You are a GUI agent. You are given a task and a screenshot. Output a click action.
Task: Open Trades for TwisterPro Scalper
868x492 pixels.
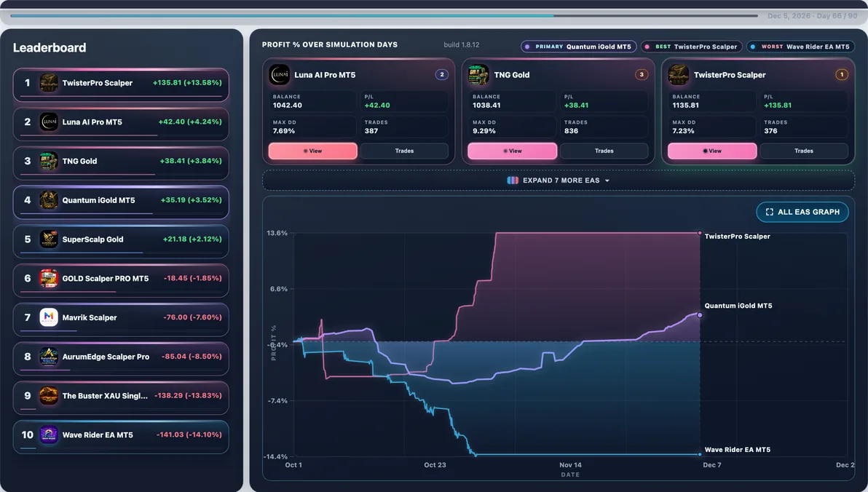click(x=804, y=151)
